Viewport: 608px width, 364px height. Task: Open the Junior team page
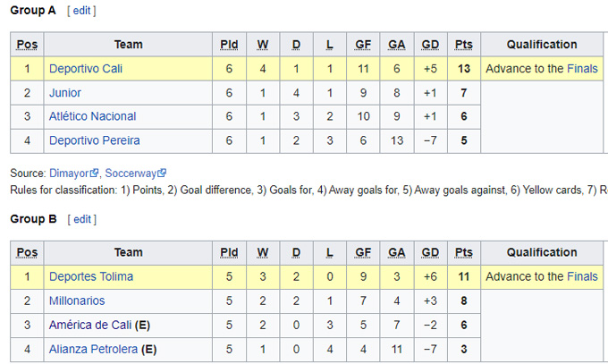[65, 93]
